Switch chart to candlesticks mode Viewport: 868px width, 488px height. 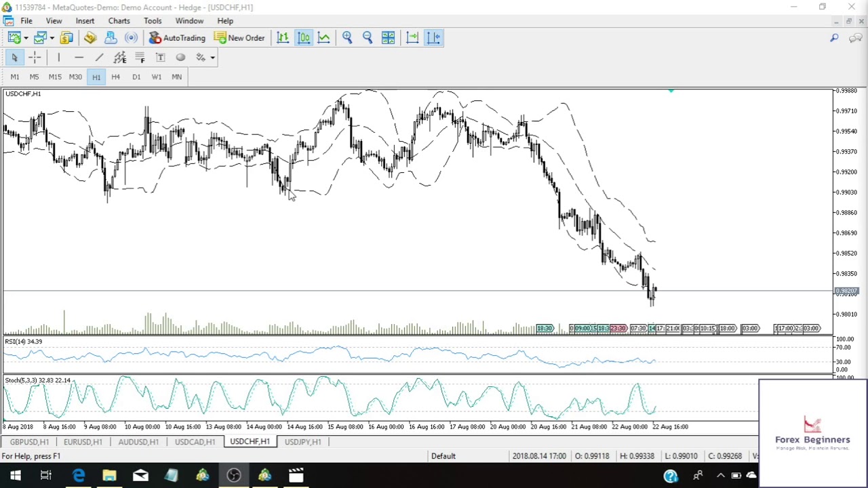[x=304, y=38]
